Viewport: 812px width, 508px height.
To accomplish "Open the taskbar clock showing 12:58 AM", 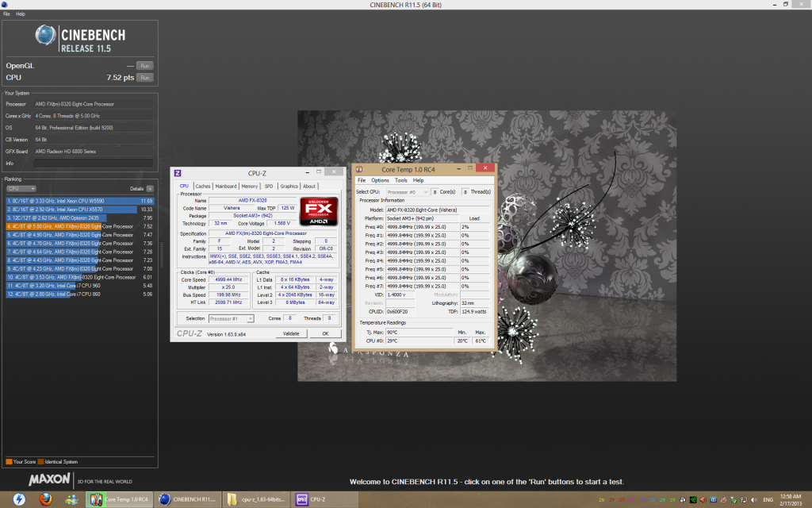I will tap(791, 500).
